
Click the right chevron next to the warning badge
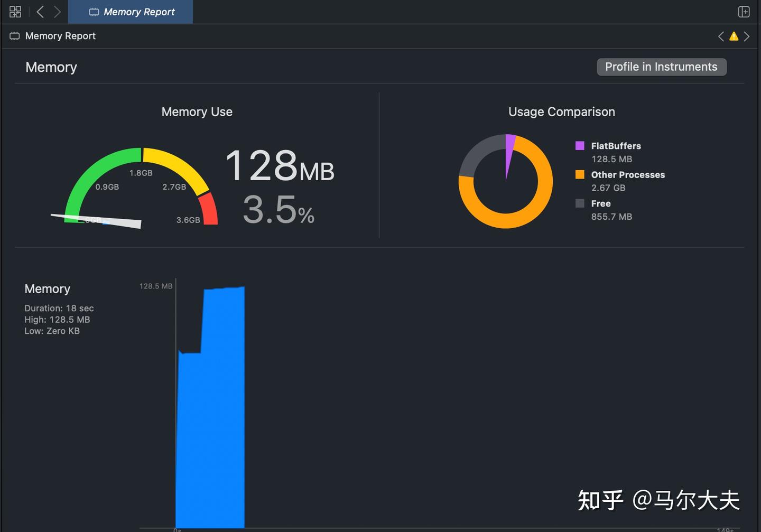(747, 36)
